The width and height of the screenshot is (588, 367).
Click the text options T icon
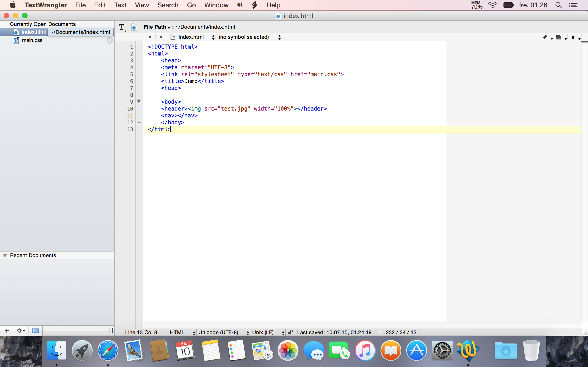pos(122,27)
